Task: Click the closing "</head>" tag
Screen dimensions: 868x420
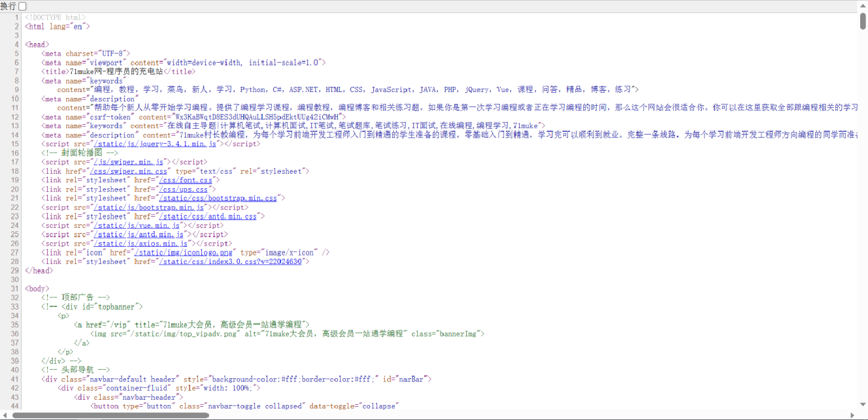Action: (x=39, y=270)
